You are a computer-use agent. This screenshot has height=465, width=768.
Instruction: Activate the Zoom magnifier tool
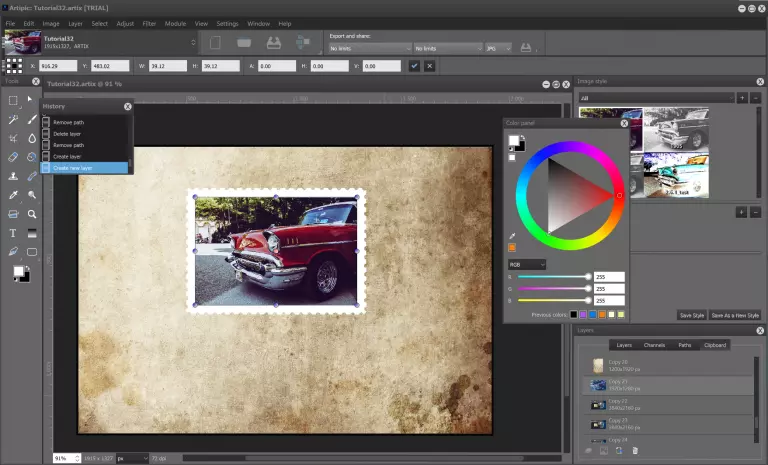pyautogui.click(x=32, y=214)
